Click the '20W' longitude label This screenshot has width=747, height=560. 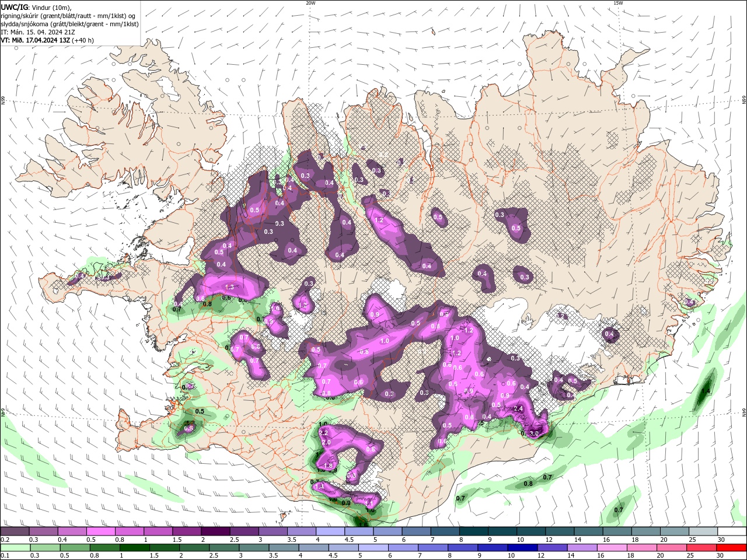[x=310, y=3]
